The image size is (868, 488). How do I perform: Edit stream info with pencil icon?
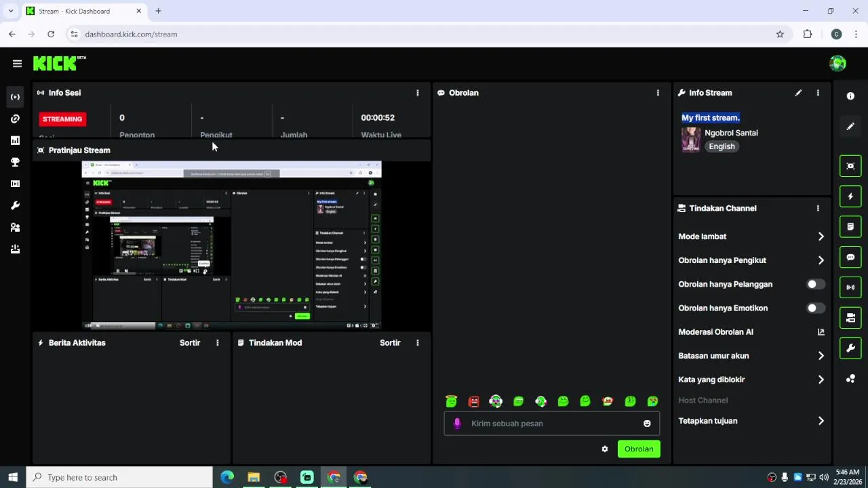[798, 93]
